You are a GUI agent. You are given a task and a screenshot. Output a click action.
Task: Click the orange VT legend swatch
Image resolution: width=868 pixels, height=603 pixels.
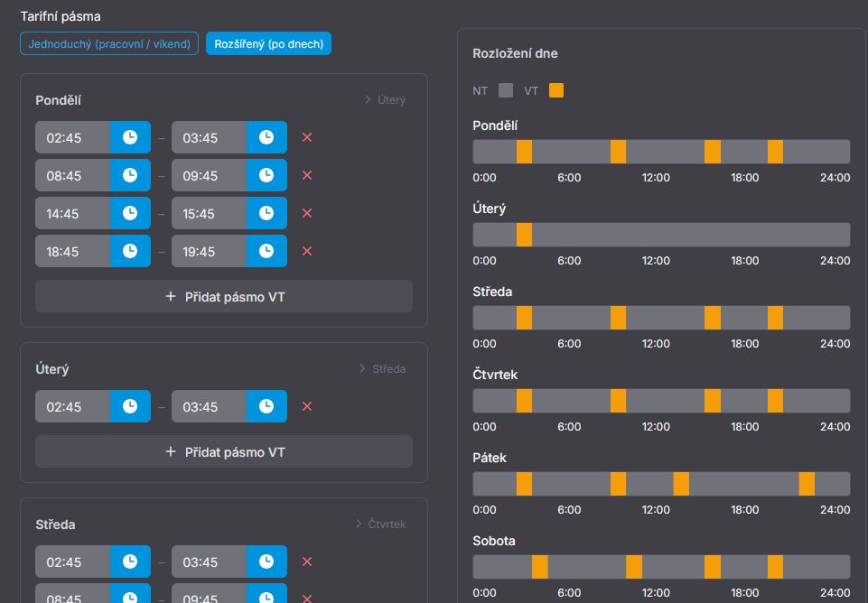click(x=556, y=90)
